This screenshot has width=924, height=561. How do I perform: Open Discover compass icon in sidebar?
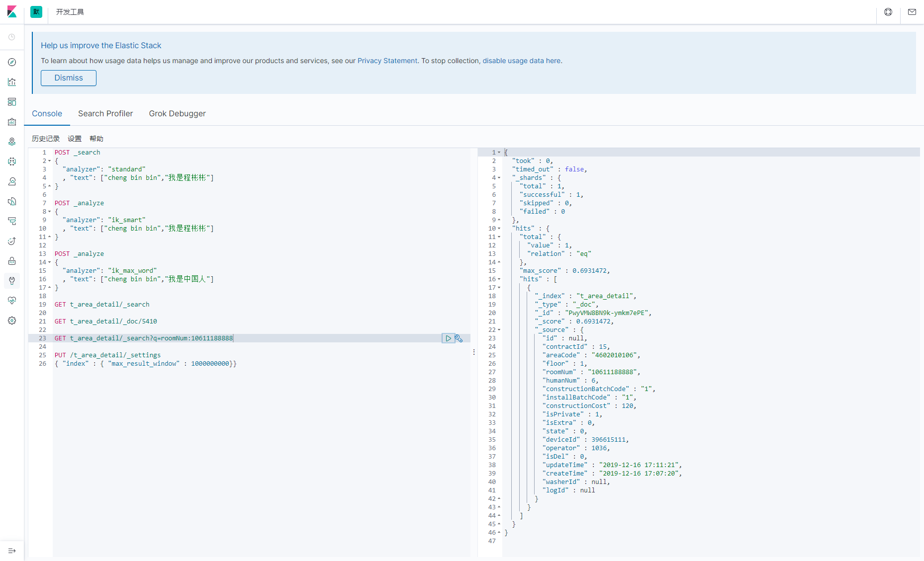coord(12,62)
